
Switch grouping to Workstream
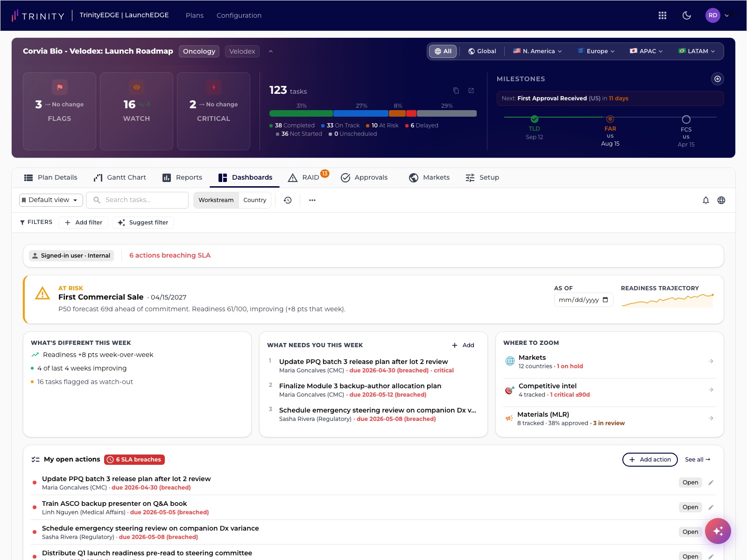click(x=216, y=200)
